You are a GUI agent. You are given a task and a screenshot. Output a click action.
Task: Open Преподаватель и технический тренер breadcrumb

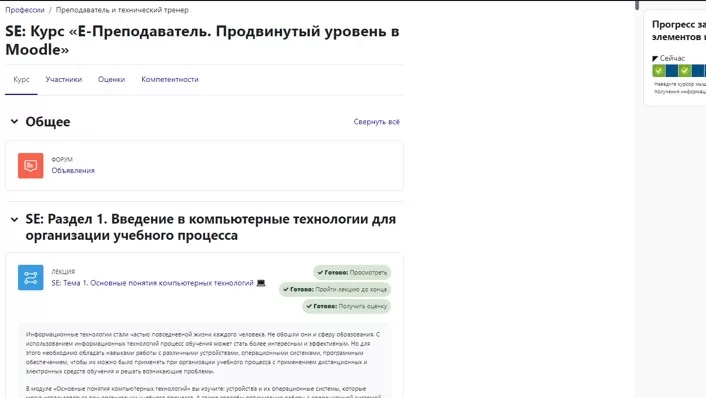pos(122,10)
